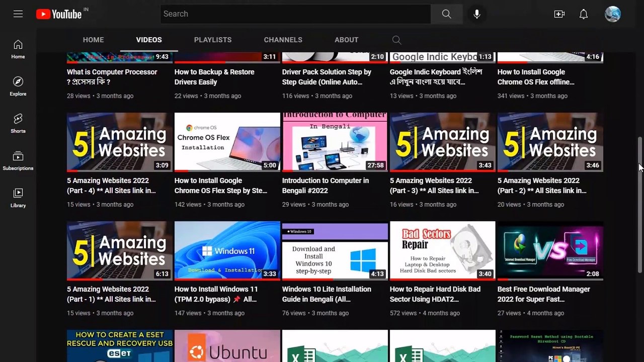Search this channel with the magnifier icon

coord(396,40)
